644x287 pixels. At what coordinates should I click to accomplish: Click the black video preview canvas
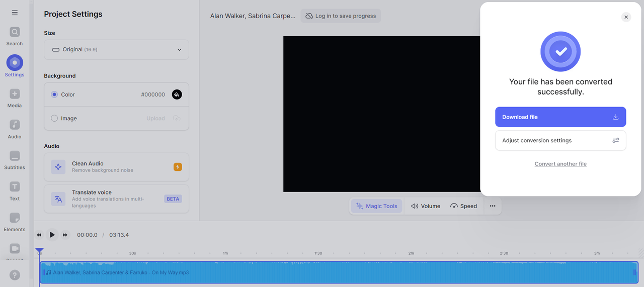coord(381,114)
